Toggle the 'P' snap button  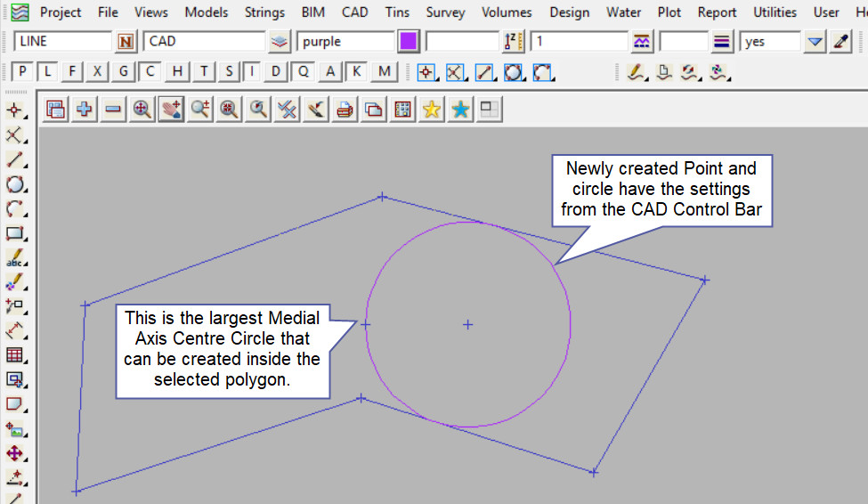pos(22,72)
